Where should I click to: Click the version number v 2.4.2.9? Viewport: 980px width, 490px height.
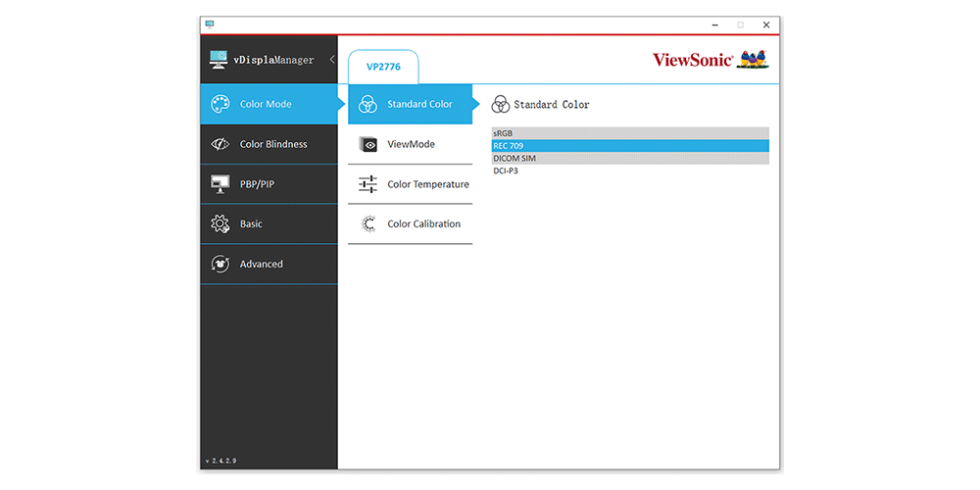(220, 462)
